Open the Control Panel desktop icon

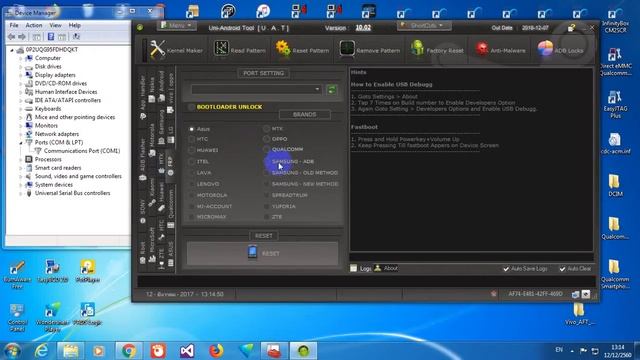[x=17, y=318]
